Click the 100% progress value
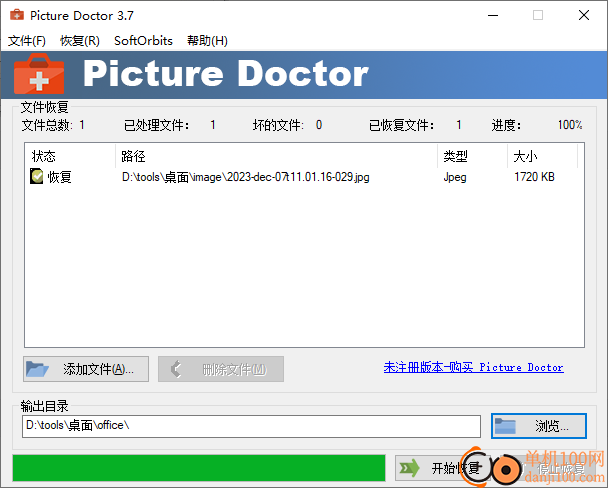The width and height of the screenshot is (608, 488). [570, 125]
